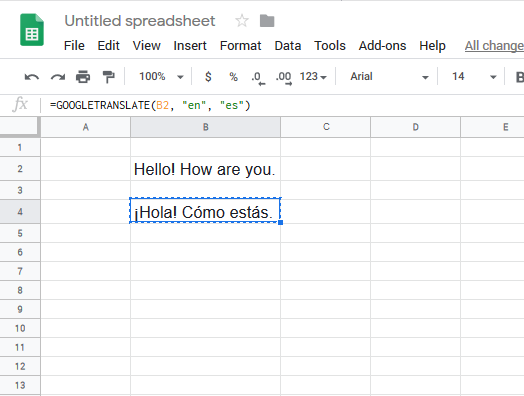This screenshot has height=396, width=524.
Task: Select column D header
Action: coord(415,127)
